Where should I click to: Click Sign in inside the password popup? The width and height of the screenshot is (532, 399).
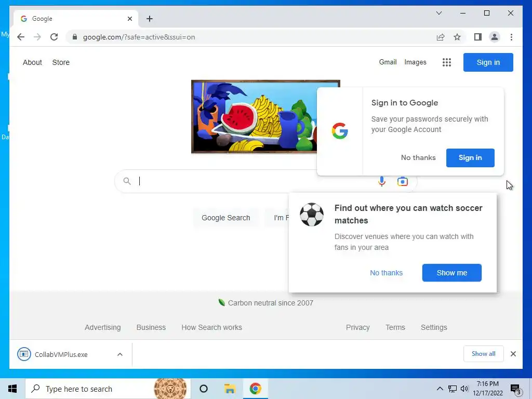pos(470,158)
